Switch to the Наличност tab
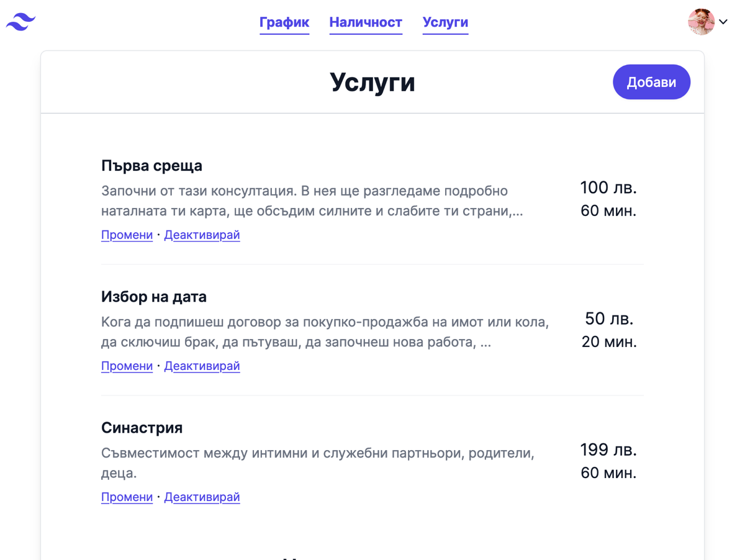 click(x=366, y=22)
